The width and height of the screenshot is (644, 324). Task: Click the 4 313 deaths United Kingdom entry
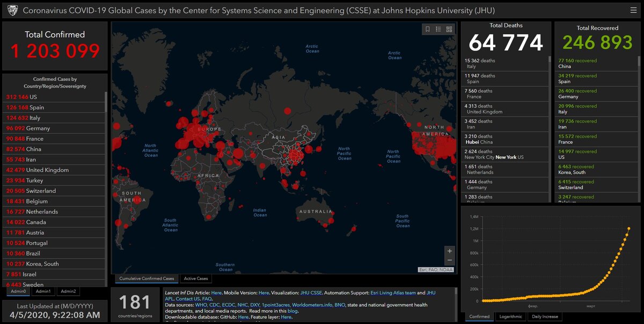(504, 109)
